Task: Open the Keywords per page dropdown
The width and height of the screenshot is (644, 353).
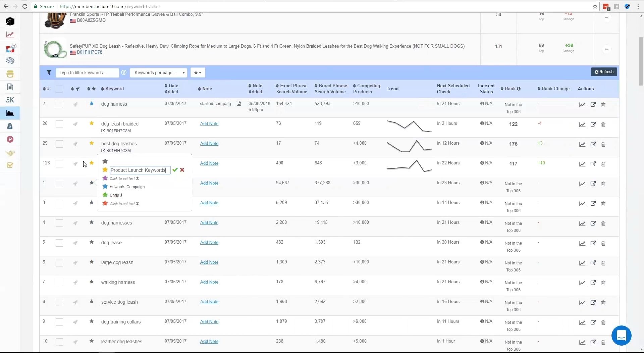Action: tap(159, 72)
